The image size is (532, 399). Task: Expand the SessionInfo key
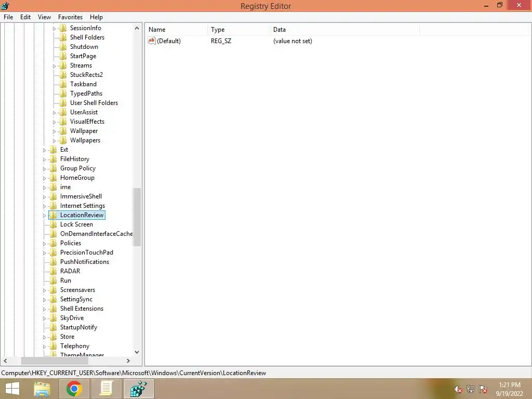point(54,29)
